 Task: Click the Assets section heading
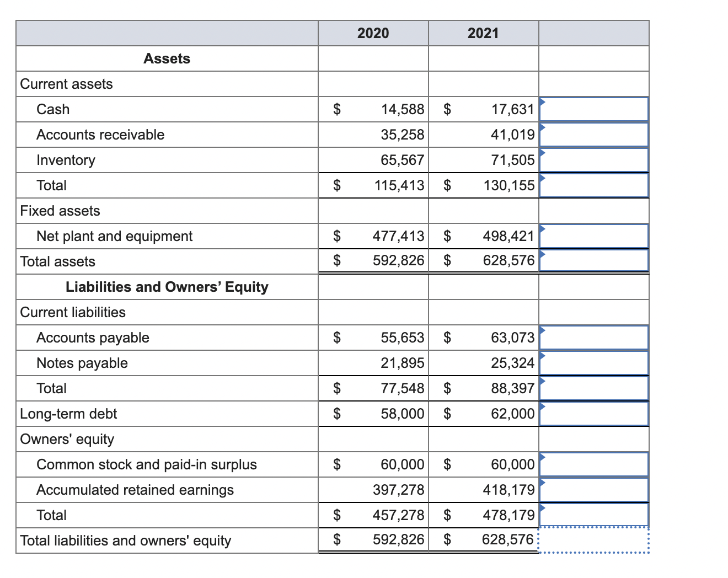coord(167,58)
